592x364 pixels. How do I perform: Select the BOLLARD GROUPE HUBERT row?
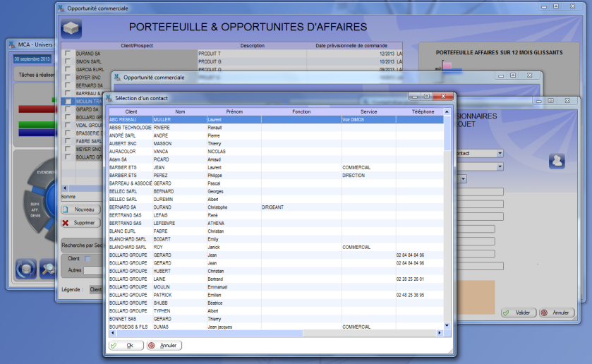pyautogui.click(x=276, y=271)
